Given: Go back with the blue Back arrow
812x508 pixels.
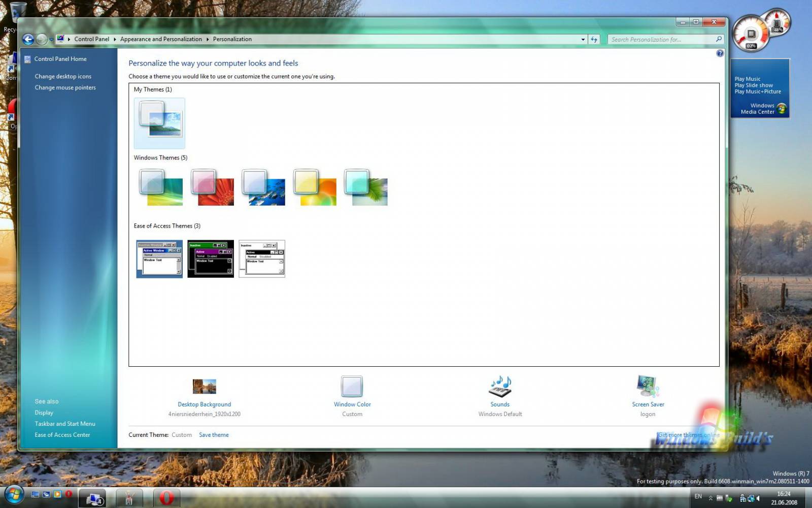Looking at the screenshot, I should (x=28, y=39).
